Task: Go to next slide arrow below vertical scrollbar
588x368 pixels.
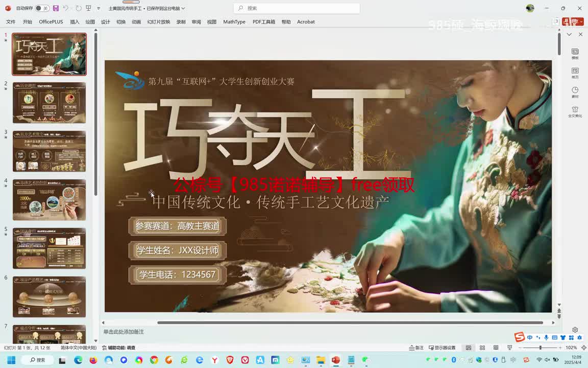Action: coord(559,316)
